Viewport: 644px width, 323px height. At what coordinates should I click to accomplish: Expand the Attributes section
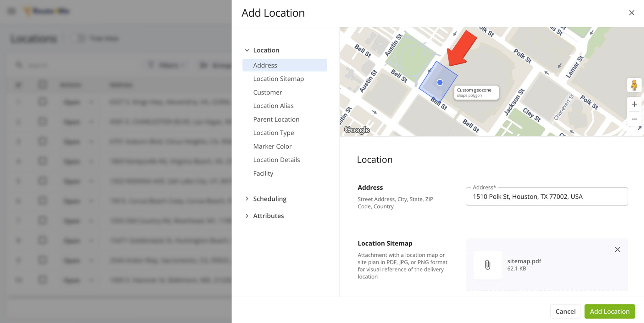pyautogui.click(x=247, y=216)
